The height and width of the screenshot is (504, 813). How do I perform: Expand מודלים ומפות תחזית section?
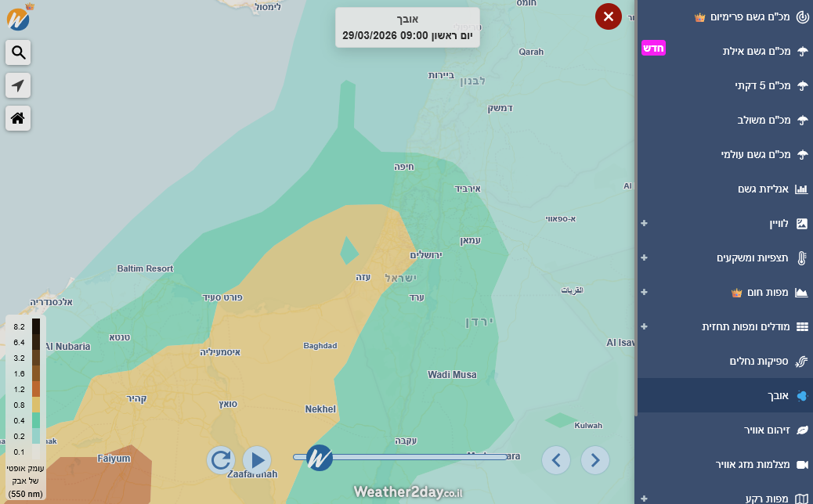coord(644,326)
